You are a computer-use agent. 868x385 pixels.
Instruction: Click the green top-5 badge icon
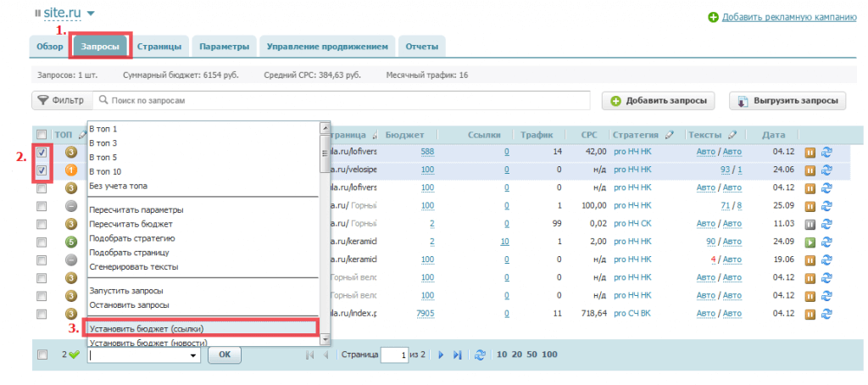point(71,242)
